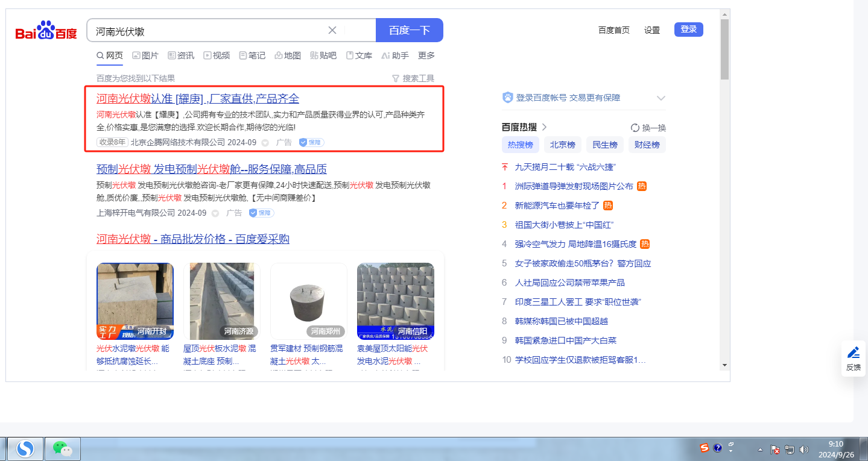This screenshot has height=461, width=868.
Task: Open hot search 九天揽月二十载 "六战六捷"
Action: 565,167
